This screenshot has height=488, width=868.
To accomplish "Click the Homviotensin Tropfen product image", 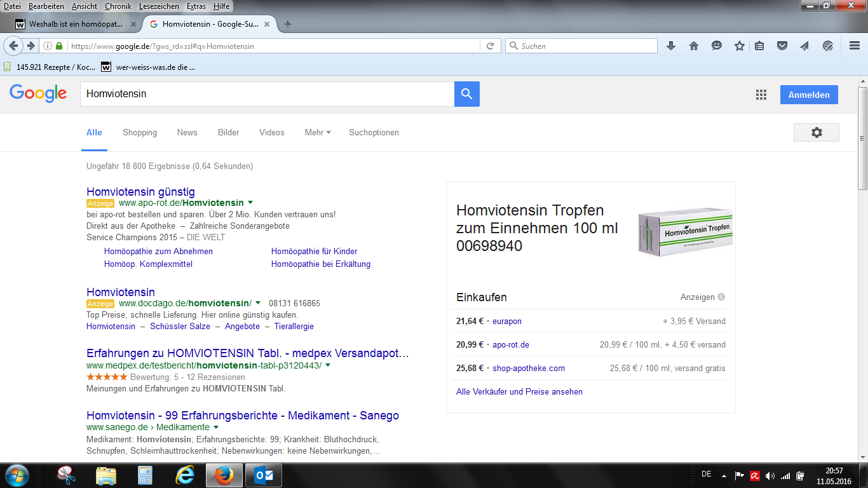I will click(686, 231).
